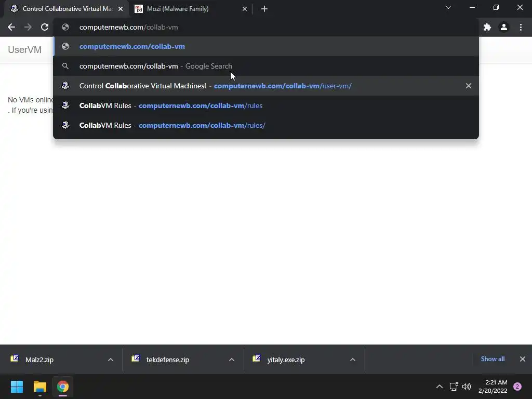Remove the user-vm suggestion with X
Viewport: 532px width, 399px height.
pyautogui.click(x=469, y=86)
